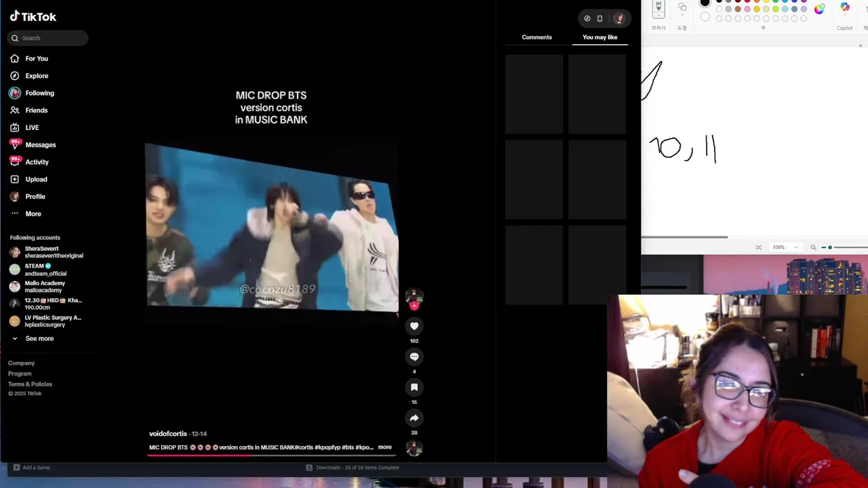The height and width of the screenshot is (488, 868).
Task: Open Mallo Academy followed account
Action: [46, 287]
